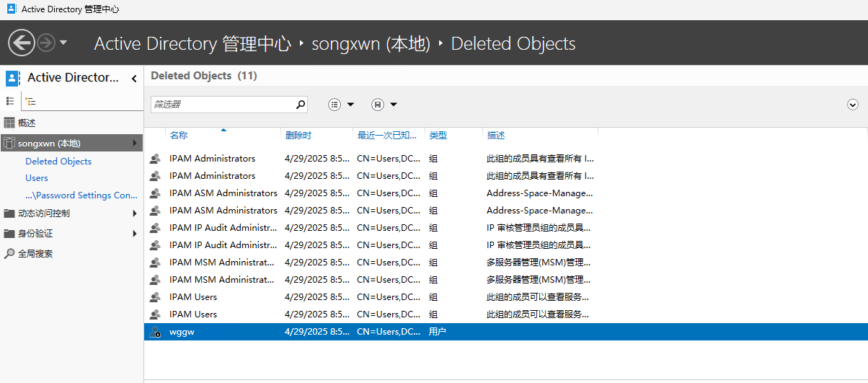Viewport: 868px width, 383px height.
Task: Expand the songxwn (本地) node arrow
Action: 135,144
